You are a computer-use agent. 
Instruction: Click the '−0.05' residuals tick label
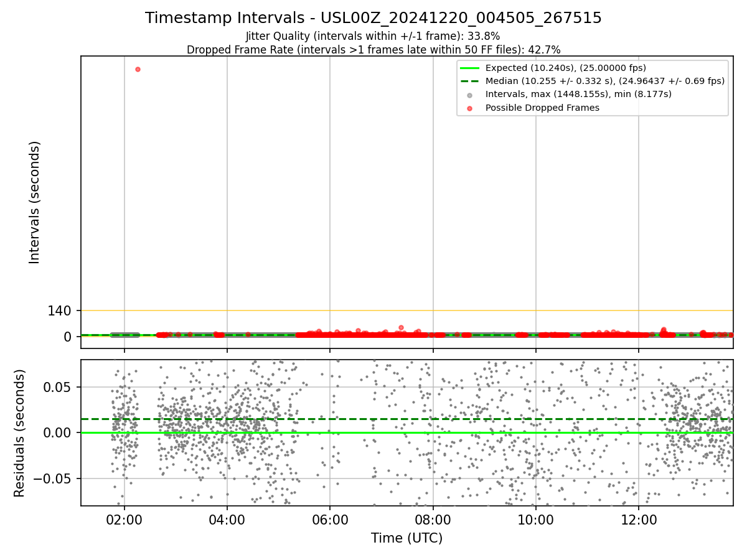tap(53, 479)
